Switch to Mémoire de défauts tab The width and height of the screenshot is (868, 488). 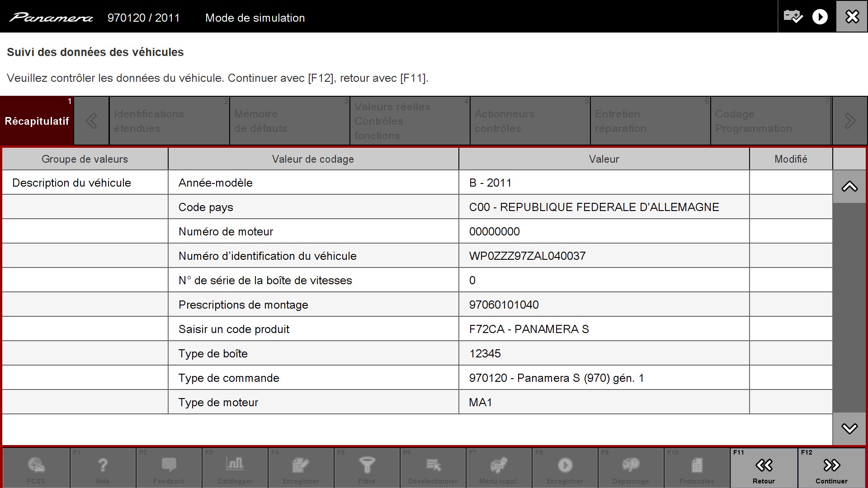[x=290, y=121]
